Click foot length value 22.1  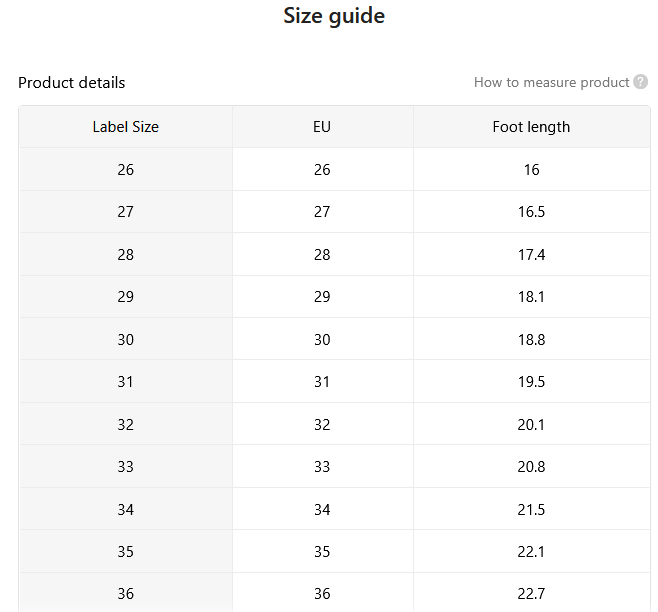531,552
